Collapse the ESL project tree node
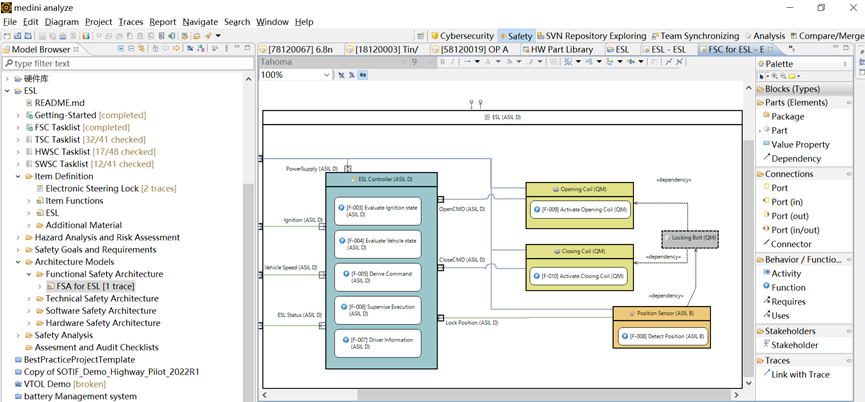Image resolution: width=865 pixels, height=402 pixels. pos(8,91)
